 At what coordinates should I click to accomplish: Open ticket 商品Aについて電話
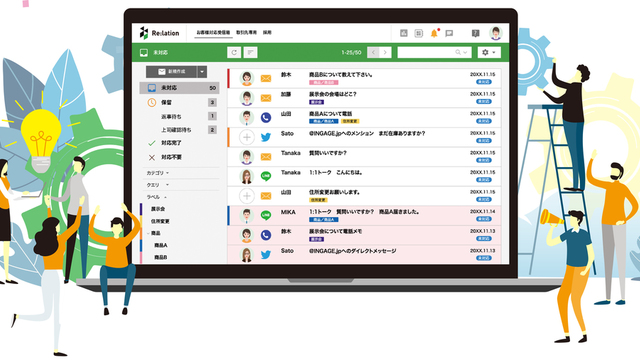pyautogui.click(x=331, y=114)
